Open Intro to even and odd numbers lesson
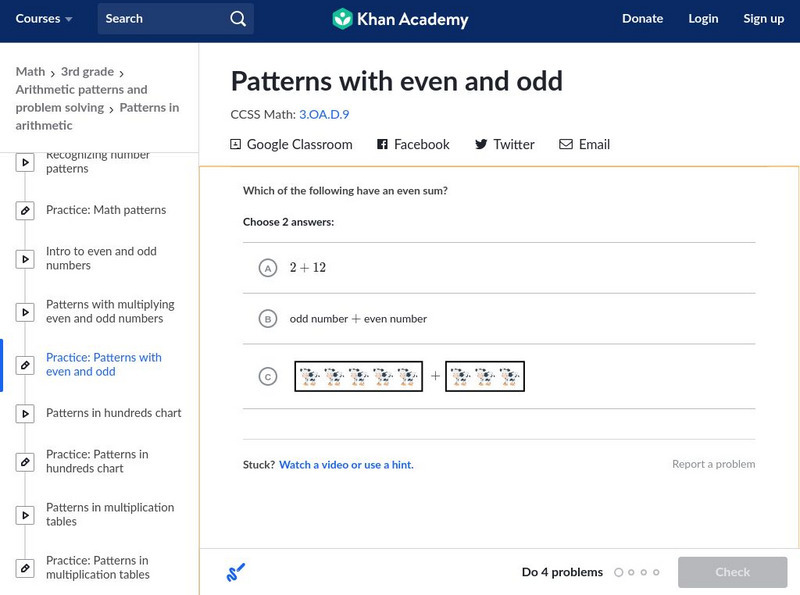The image size is (800, 595). click(x=101, y=259)
